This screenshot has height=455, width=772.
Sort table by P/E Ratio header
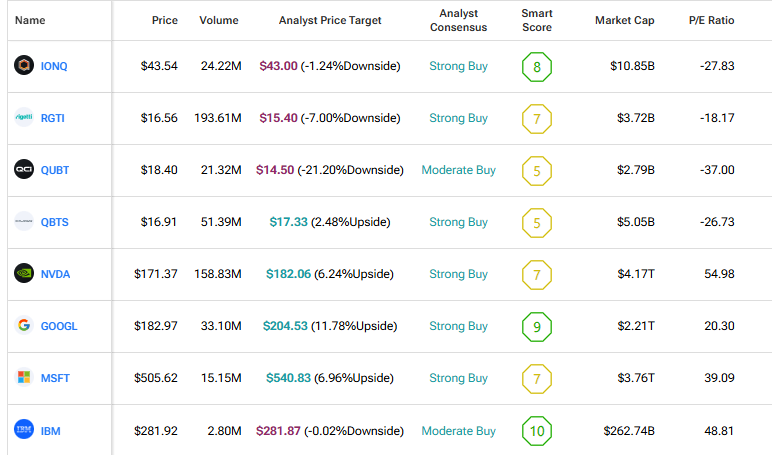point(711,20)
